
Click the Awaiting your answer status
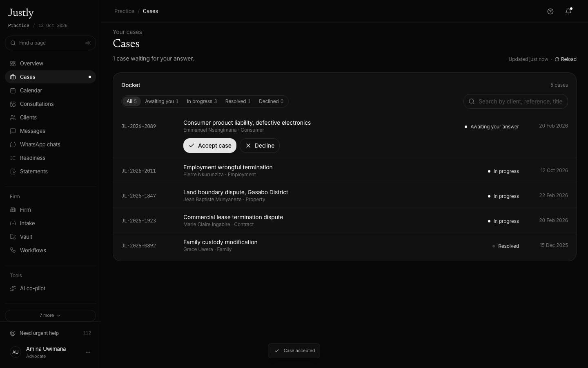(492, 127)
